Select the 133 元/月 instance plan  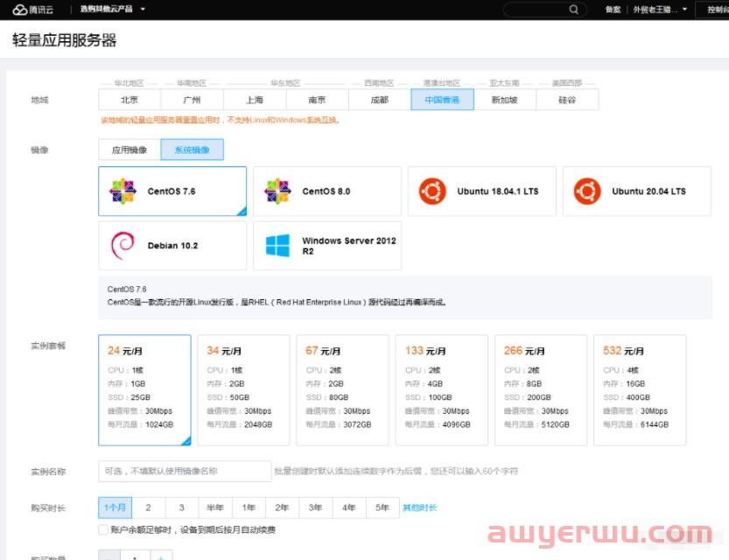[x=442, y=390]
